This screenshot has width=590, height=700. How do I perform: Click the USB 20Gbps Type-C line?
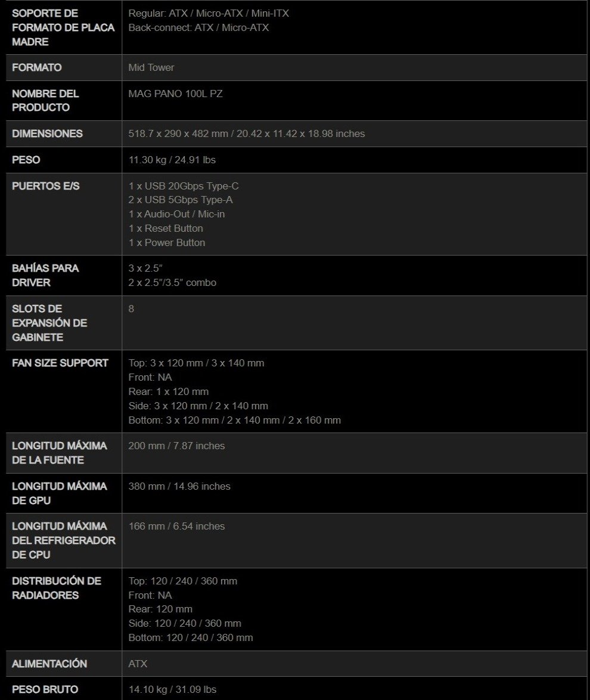pos(184,186)
